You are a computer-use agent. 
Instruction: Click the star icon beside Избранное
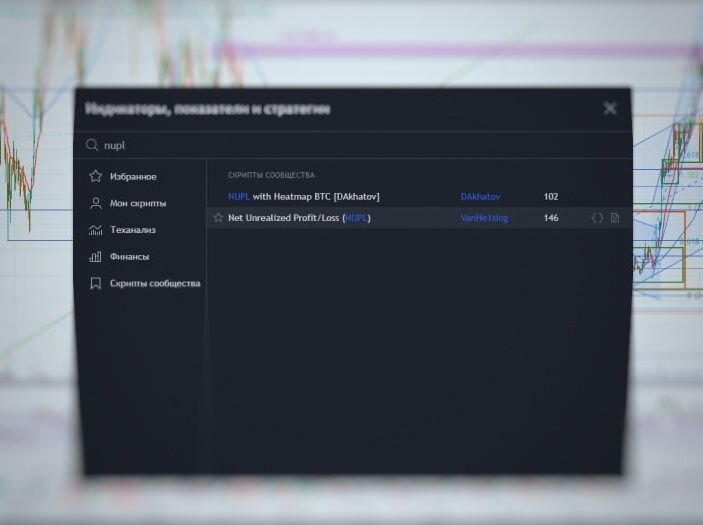point(95,176)
